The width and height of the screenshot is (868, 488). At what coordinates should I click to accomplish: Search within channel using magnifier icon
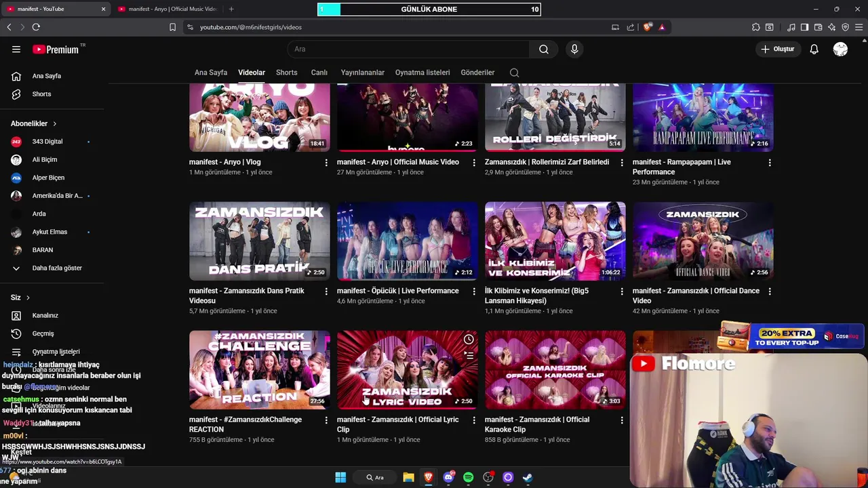514,73
